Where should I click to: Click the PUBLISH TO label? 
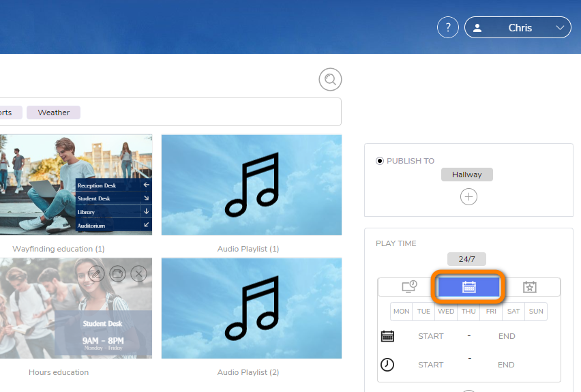point(411,161)
